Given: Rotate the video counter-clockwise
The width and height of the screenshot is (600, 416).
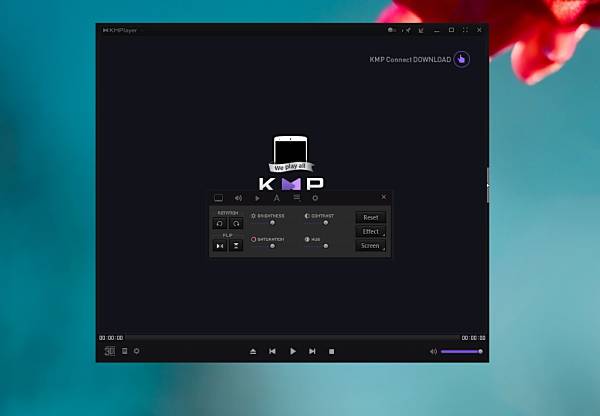Looking at the screenshot, I should 220,223.
